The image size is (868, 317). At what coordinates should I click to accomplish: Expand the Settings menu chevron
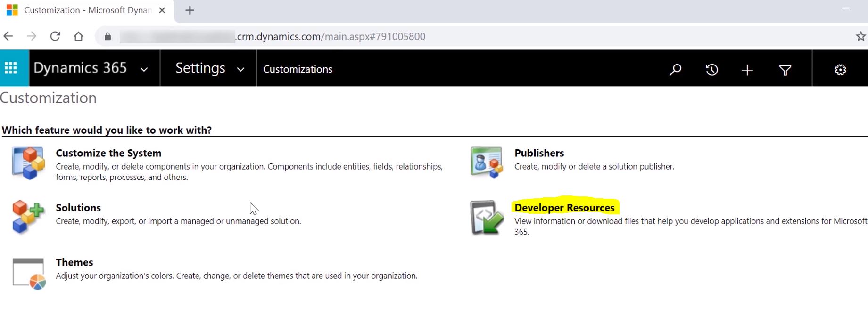tap(240, 69)
